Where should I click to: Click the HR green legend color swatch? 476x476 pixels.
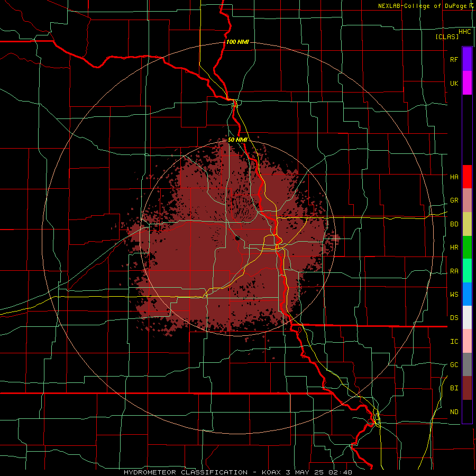467,248
